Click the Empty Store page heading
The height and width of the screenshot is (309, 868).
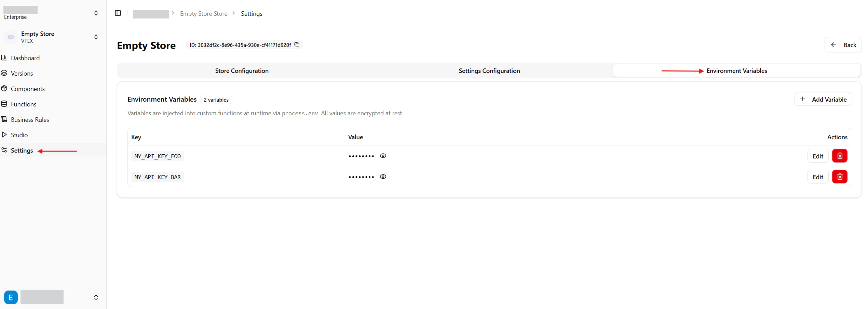click(146, 45)
